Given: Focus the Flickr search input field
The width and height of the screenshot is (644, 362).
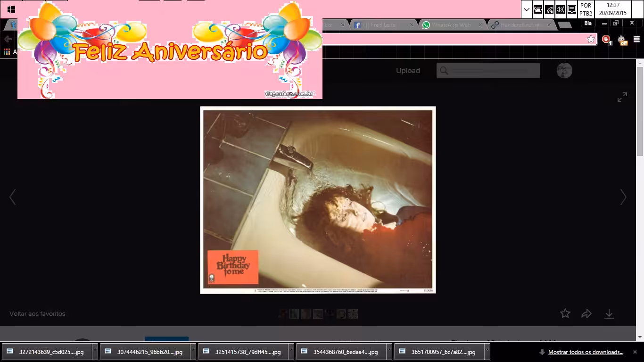Looking at the screenshot, I should 488,71.
